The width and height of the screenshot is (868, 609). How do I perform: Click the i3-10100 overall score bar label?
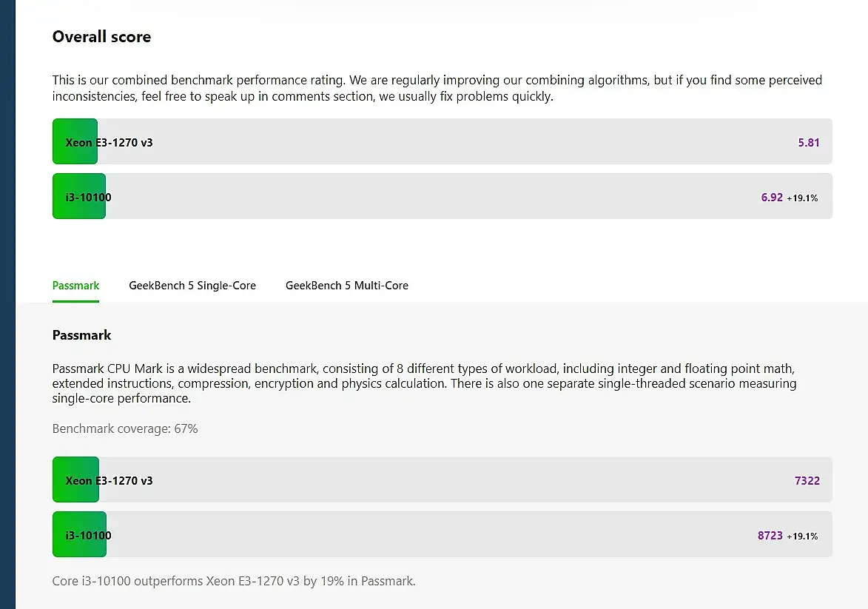[88, 197]
